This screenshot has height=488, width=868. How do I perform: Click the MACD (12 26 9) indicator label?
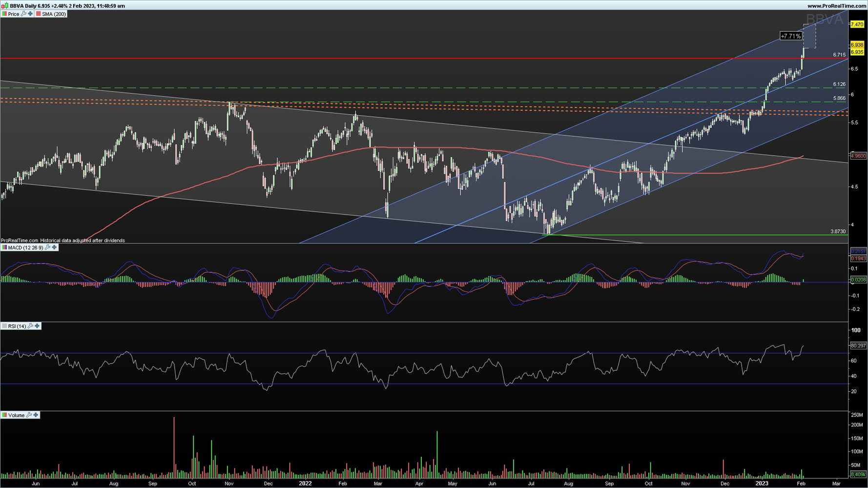[x=25, y=248]
